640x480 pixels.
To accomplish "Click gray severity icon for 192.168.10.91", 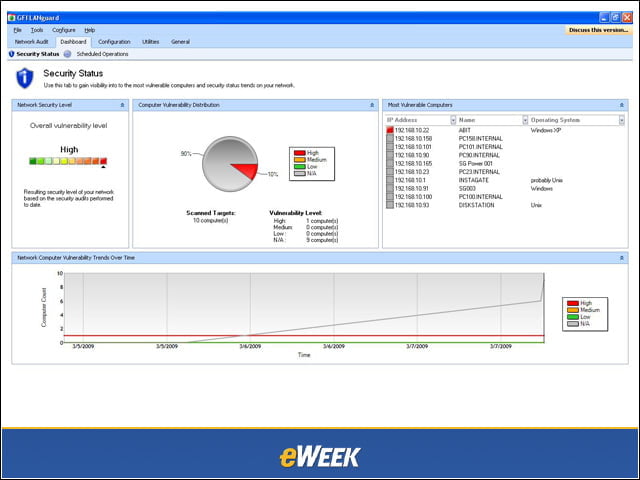I will [x=390, y=189].
